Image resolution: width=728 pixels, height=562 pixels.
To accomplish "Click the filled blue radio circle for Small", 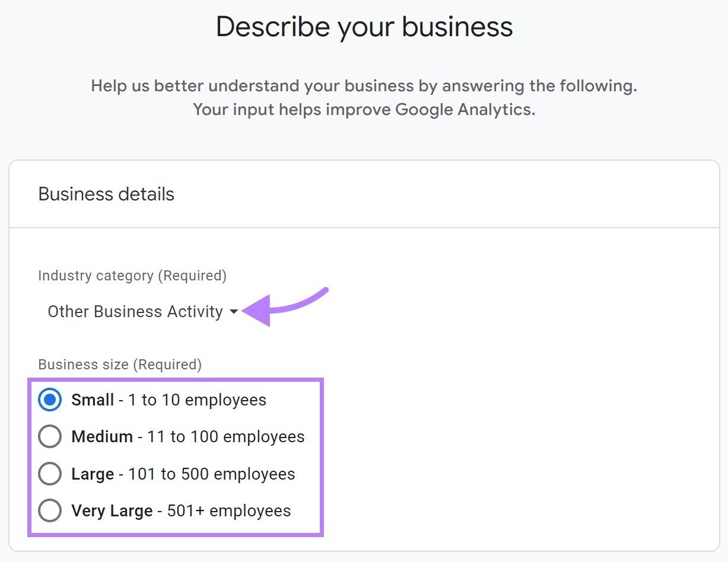I will coord(50,400).
